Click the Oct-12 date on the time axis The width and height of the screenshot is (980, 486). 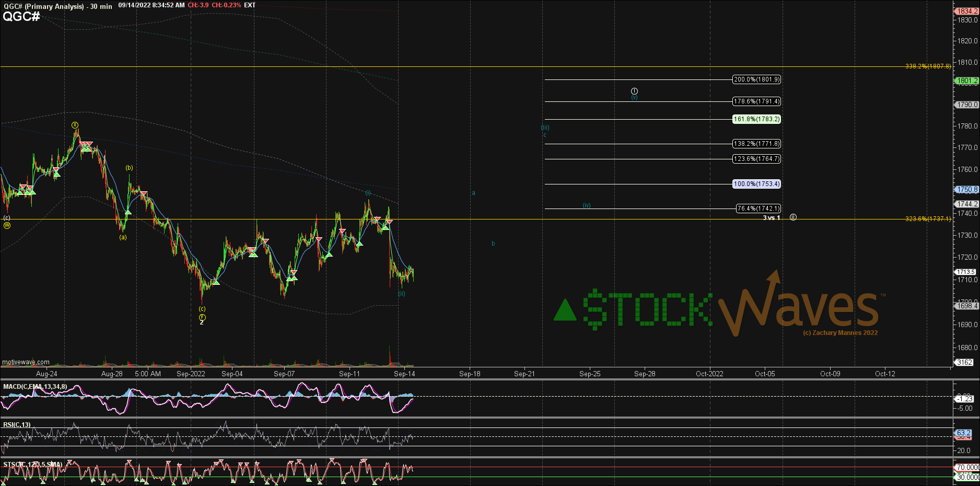pos(885,374)
